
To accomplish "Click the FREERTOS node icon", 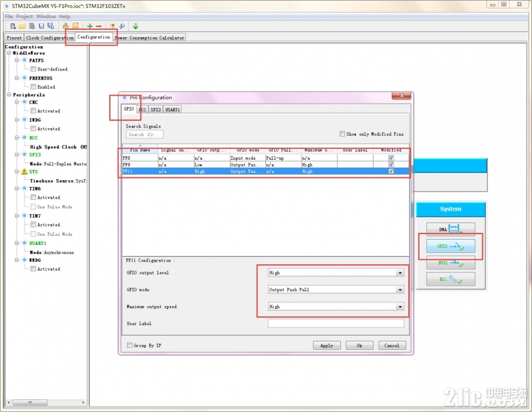I will point(25,78).
